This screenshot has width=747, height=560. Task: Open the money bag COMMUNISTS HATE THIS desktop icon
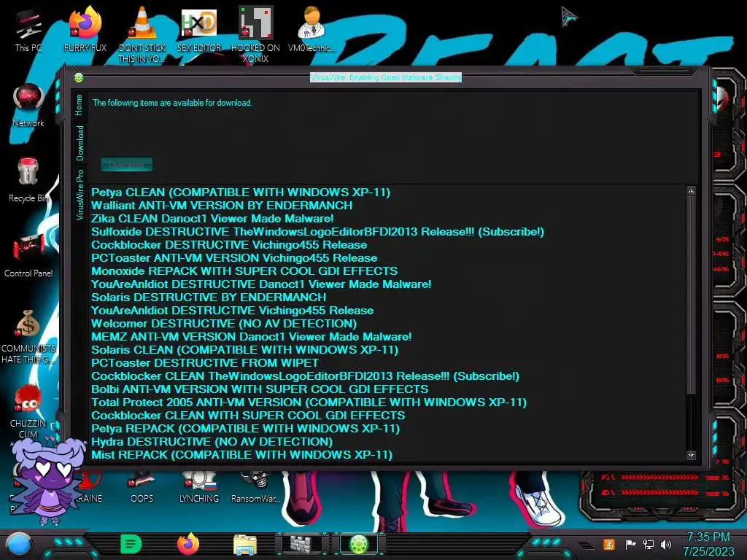(28, 336)
